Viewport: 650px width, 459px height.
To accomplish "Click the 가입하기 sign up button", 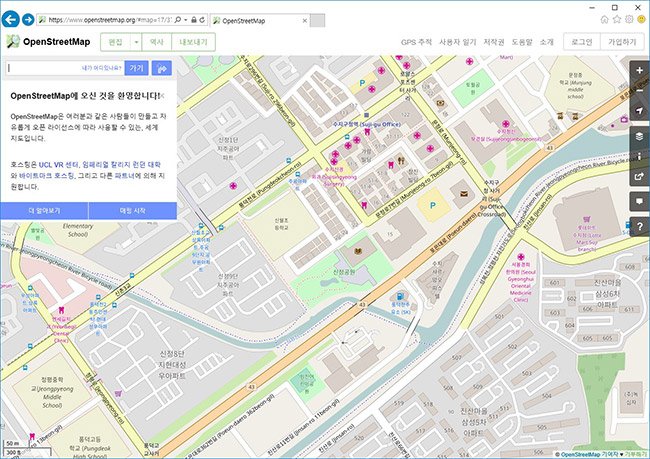I will point(622,42).
